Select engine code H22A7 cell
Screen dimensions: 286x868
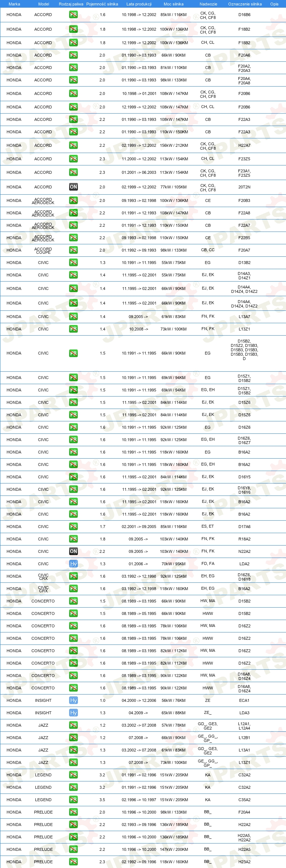click(x=244, y=145)
